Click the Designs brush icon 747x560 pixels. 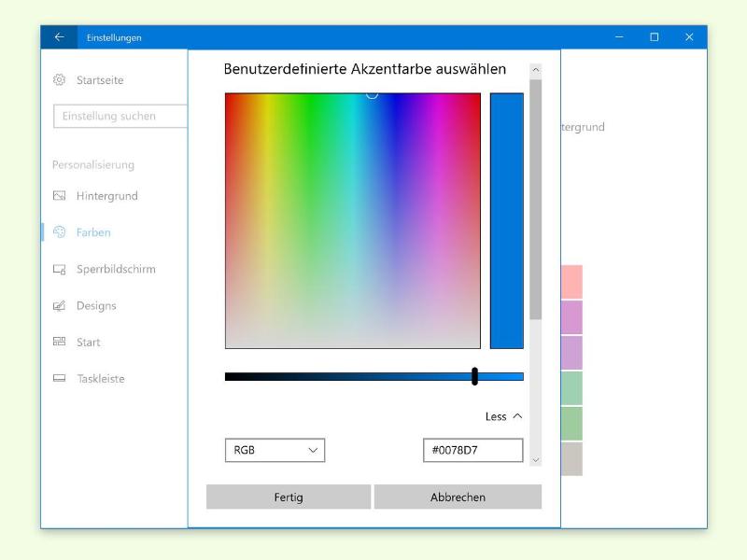60,306
